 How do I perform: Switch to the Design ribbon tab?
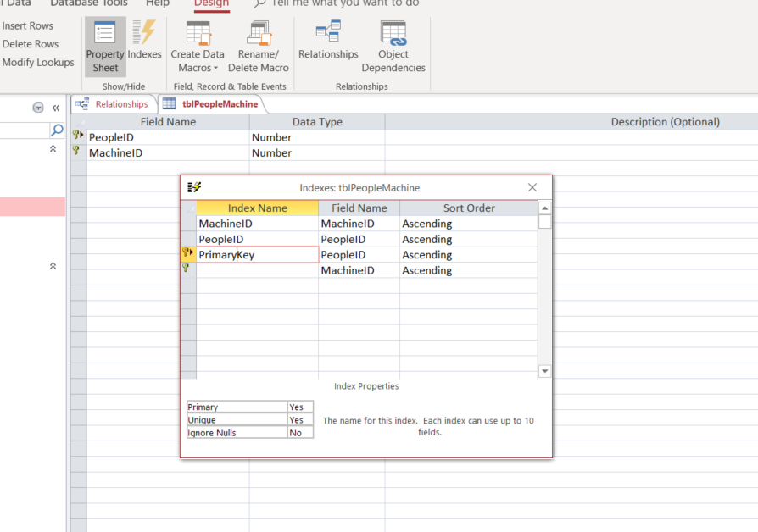(211, 4)
